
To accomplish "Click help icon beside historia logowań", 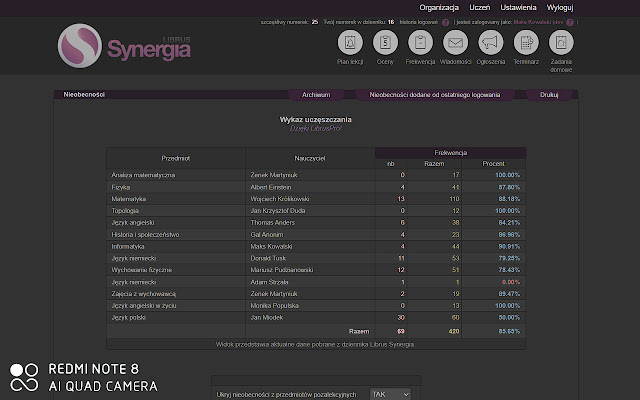I will pos(445,22).
